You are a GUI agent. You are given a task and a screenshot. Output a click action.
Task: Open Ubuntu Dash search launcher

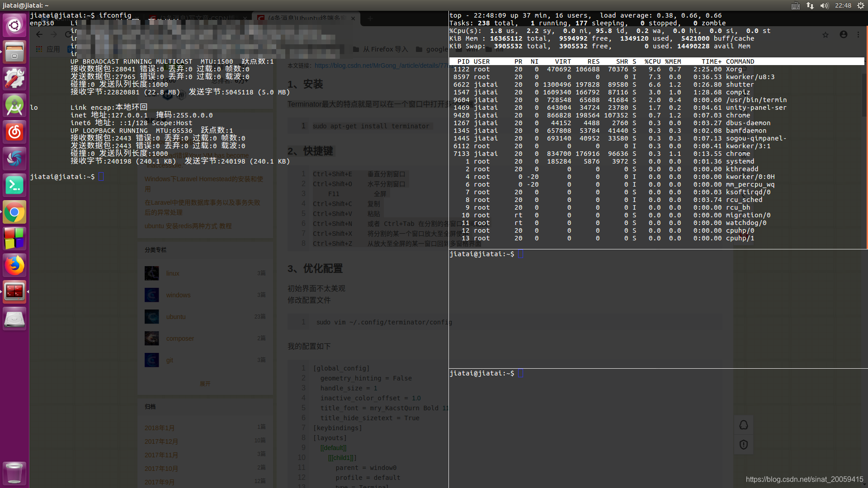coord(14,25)
